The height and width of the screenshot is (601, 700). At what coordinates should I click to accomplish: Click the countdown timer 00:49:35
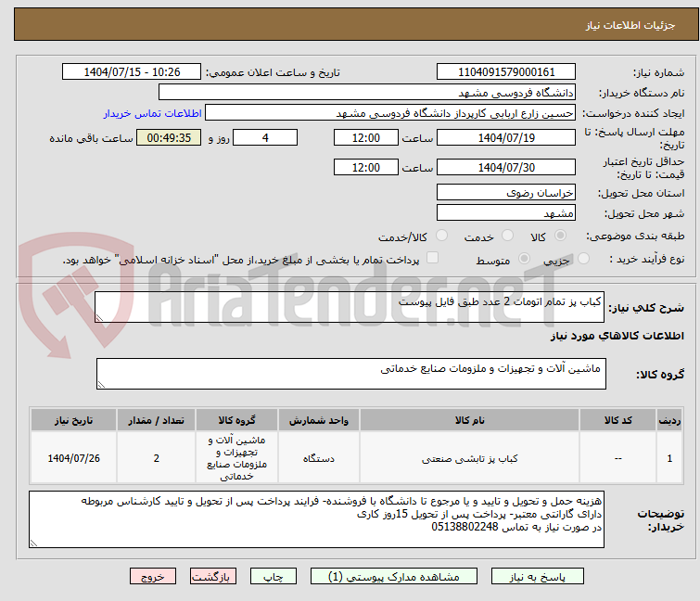[x=169, y=137]
